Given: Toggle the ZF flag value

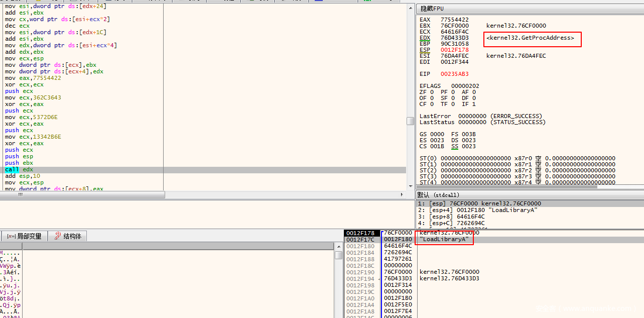Looking at the screenshot, I should click(x=433, y=92).
